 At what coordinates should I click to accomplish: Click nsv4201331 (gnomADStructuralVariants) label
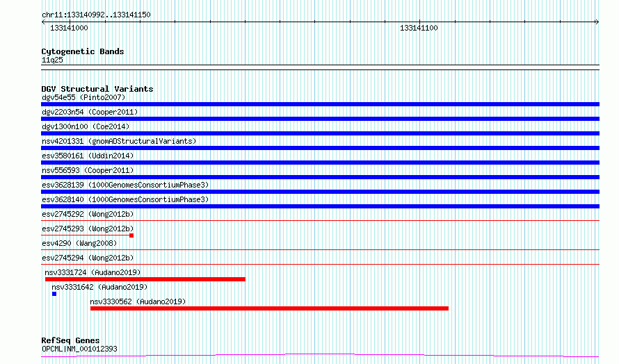(x=119, y=141)
